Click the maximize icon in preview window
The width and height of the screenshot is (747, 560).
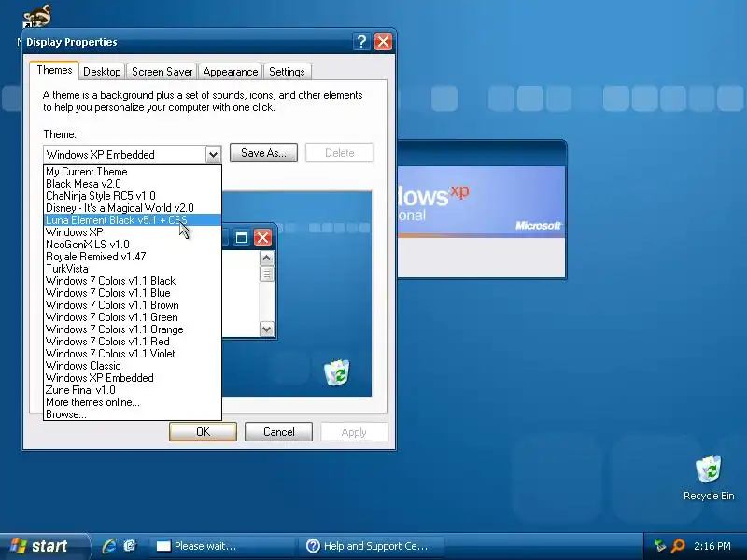[x=241, y=238]
